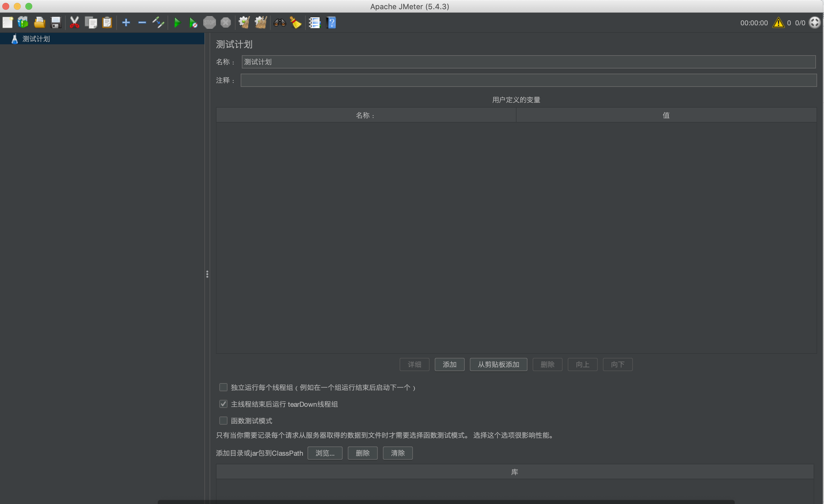Expand all nodes with plus icon

(126, 23)
